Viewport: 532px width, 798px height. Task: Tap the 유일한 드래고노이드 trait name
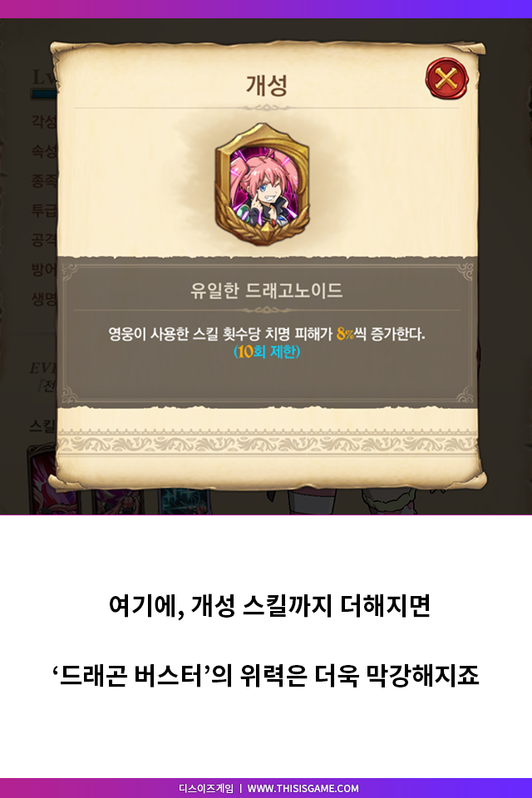(x=266, y=291)
